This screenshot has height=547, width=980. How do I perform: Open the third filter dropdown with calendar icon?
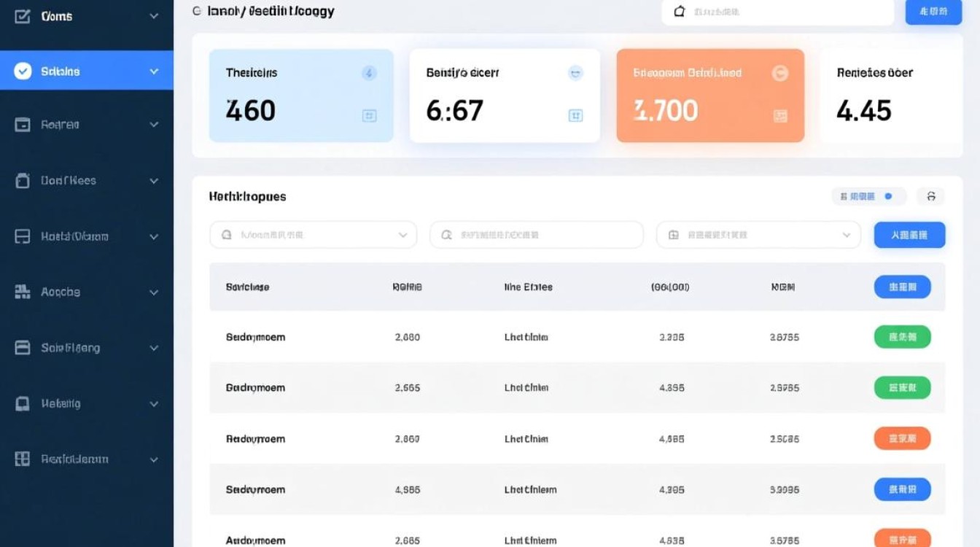(x=758, y=235)
